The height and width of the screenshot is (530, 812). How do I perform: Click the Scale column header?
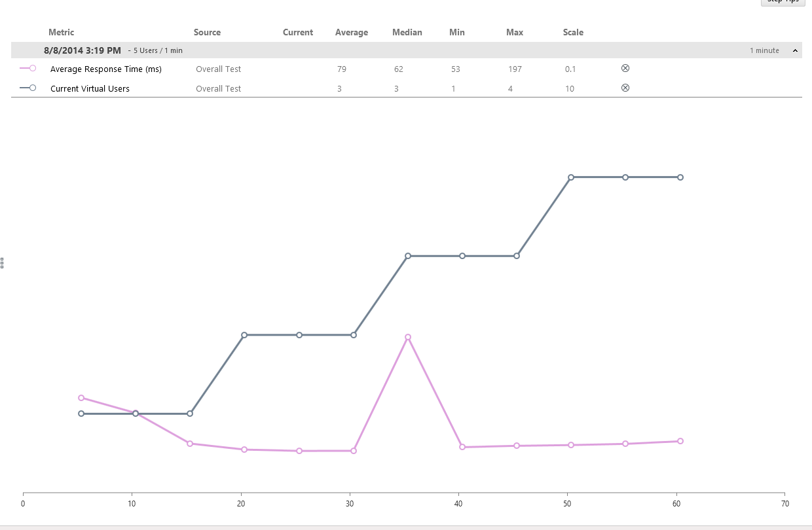point(573,32)
